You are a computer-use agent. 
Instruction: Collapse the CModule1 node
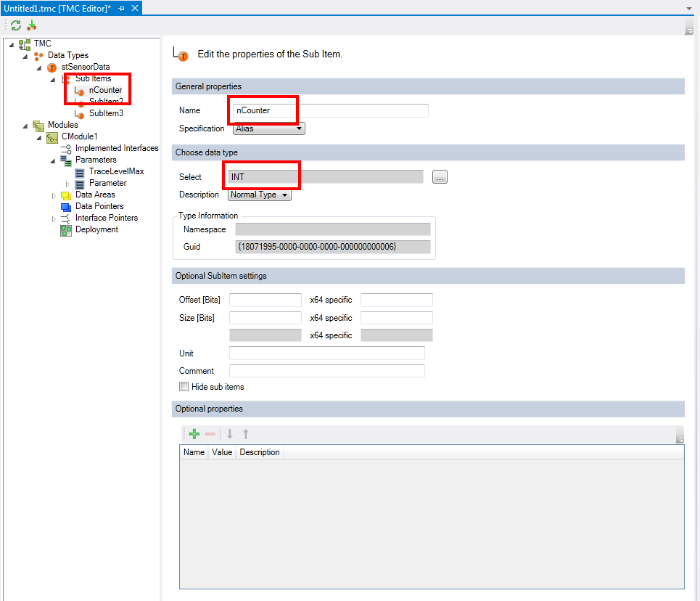click(39, 138)
